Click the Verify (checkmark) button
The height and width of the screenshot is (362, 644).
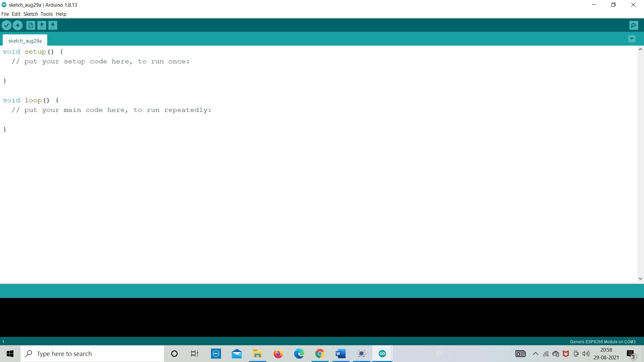click(x=7, y=25)
